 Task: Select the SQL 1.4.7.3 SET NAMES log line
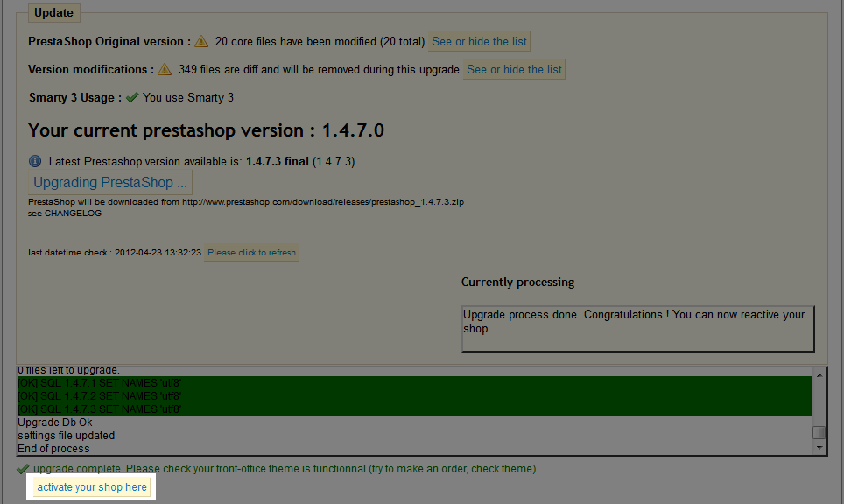99,409
